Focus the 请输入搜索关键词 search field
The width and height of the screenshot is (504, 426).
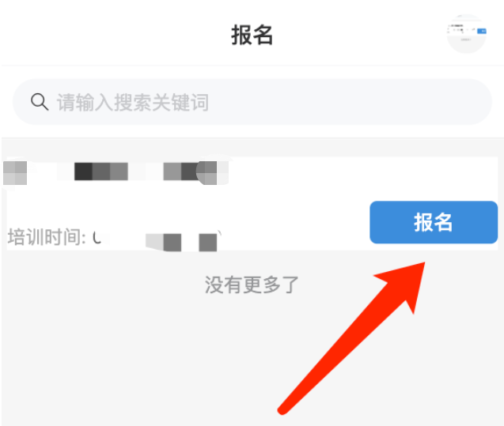(252, 102)
